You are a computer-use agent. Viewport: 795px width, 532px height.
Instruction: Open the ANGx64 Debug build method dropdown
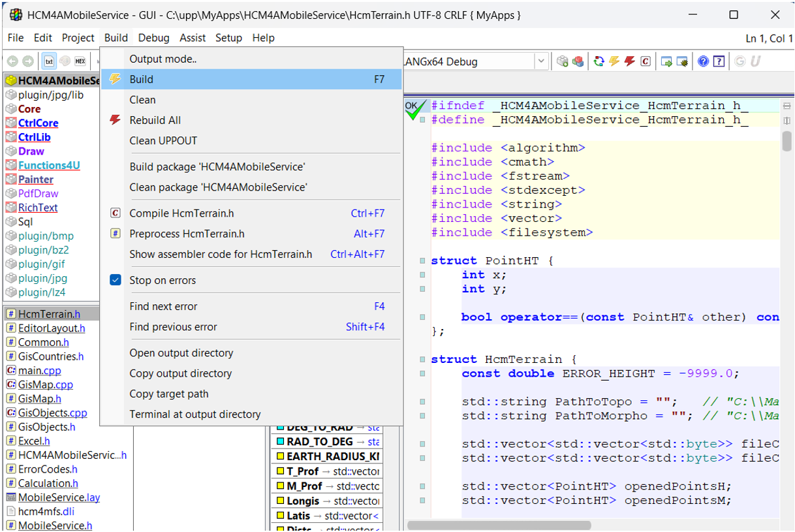point(540,60)
